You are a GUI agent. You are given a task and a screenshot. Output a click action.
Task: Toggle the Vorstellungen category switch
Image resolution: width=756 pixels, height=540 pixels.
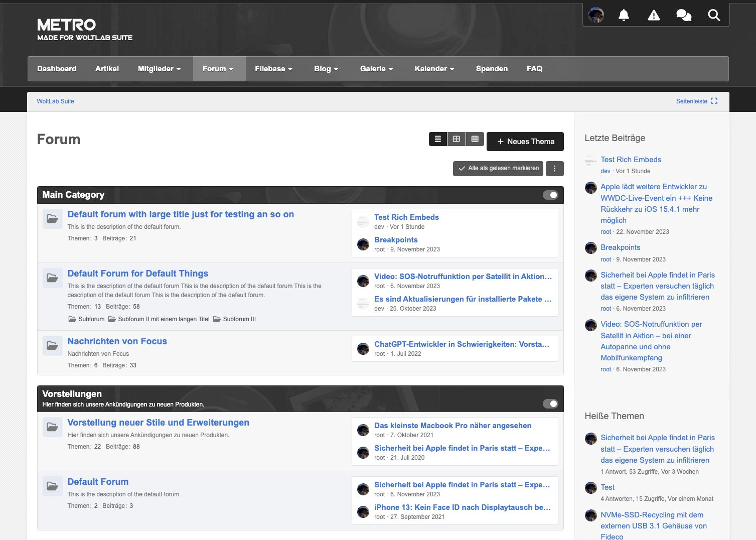(550, 404)
